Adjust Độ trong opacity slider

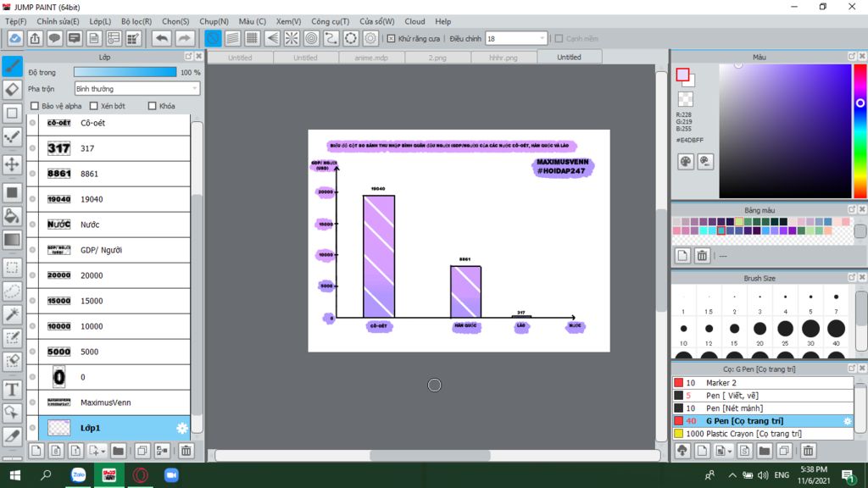[125, 73]
